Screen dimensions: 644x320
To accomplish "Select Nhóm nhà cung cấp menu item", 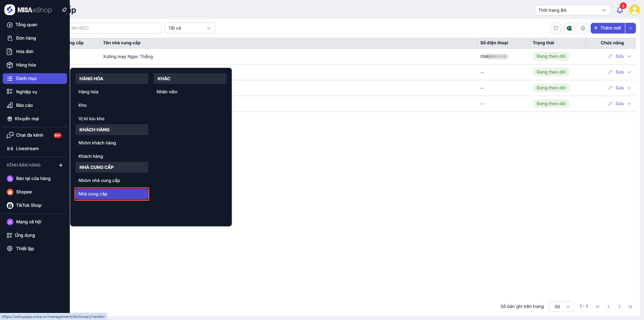I will 112,181.
